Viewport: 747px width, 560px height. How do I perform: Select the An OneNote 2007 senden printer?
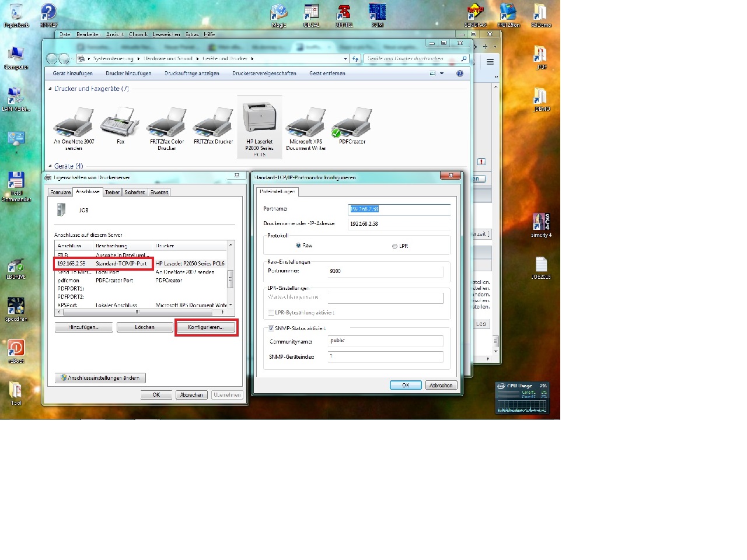(x=74, y=128)
